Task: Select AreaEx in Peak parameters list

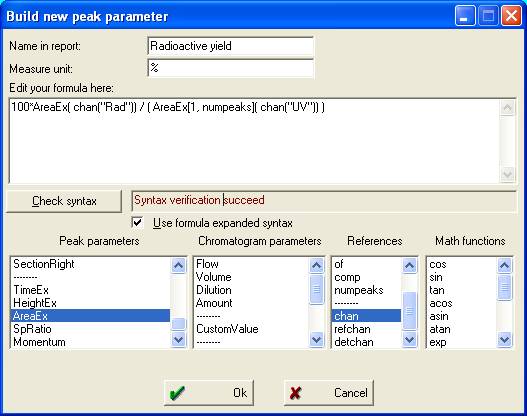Action: tap(91, 316)
